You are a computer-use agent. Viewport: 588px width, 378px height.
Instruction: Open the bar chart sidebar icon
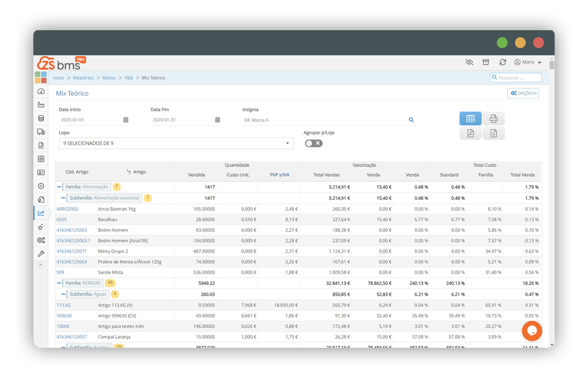coord(41,105)
